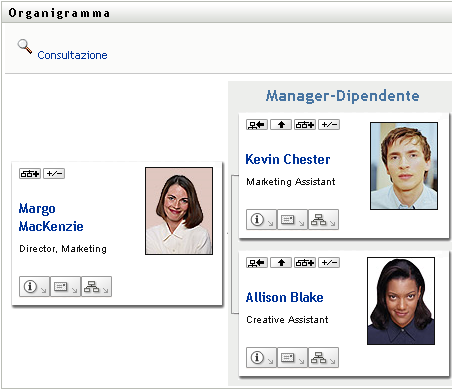Click the email card icon for Kevin Chester
Viewport: 452px width, 391px height.
(x=292, y=219)
